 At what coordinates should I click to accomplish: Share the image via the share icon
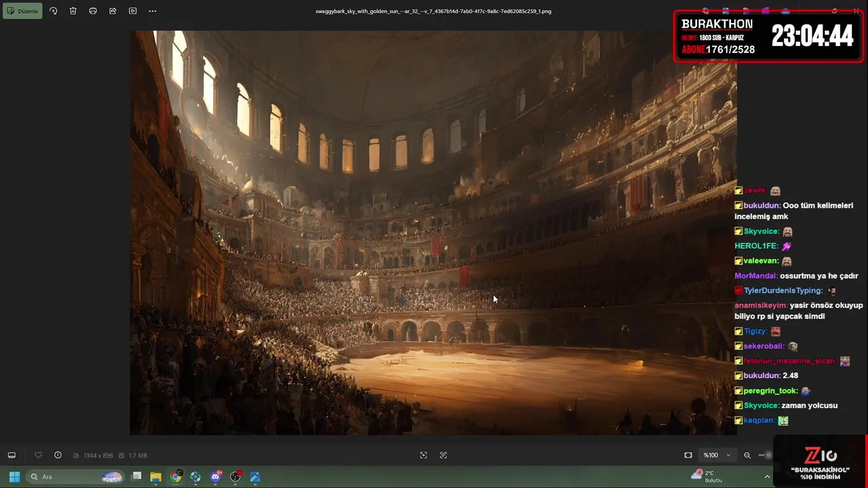pyautogui.click(x=113, y=11)
